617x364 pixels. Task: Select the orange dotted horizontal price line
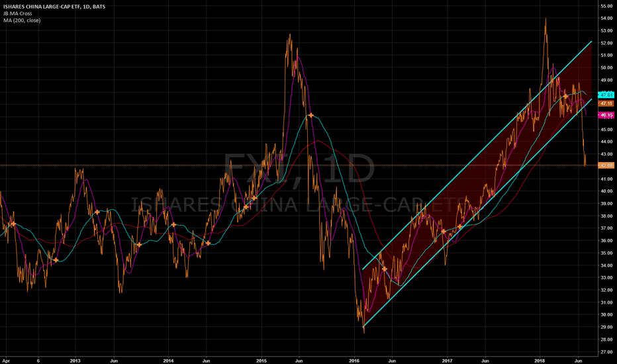click(x=299, y=165)
